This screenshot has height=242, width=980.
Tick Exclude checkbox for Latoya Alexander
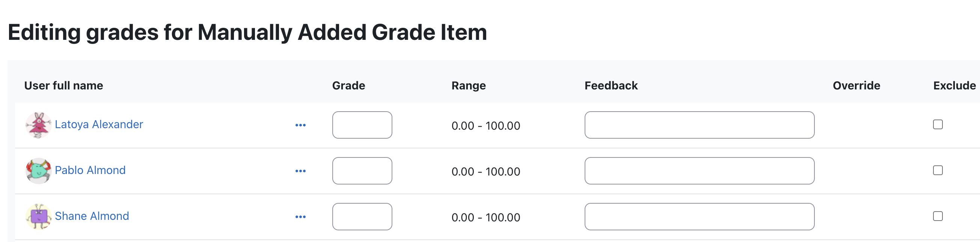938,124
